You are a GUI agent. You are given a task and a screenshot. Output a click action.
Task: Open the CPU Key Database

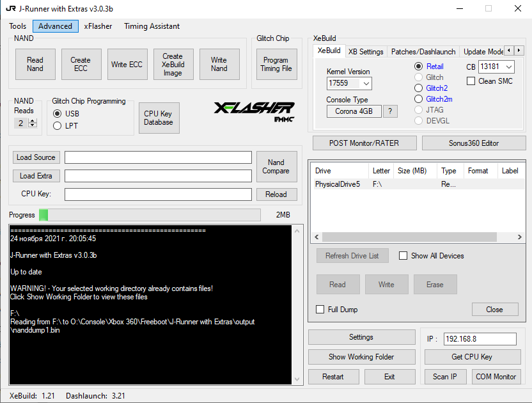pyautogui.click(x=159, y=118)
